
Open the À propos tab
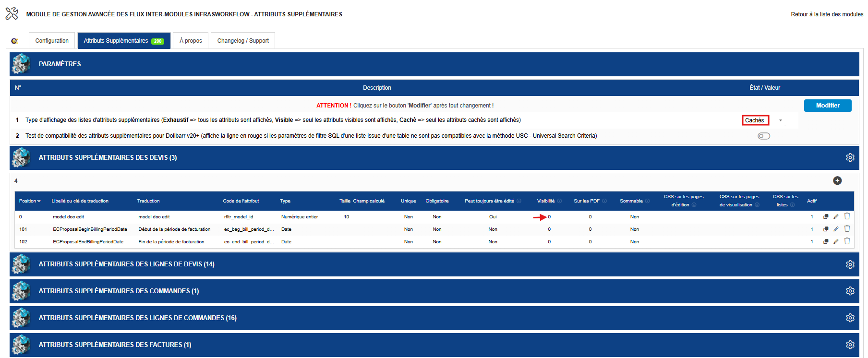pyautogui.click(x=191, y=41)
